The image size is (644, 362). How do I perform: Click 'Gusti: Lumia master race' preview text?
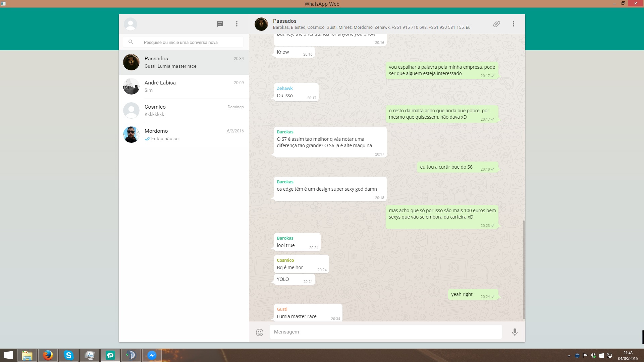tap(170, 66)
